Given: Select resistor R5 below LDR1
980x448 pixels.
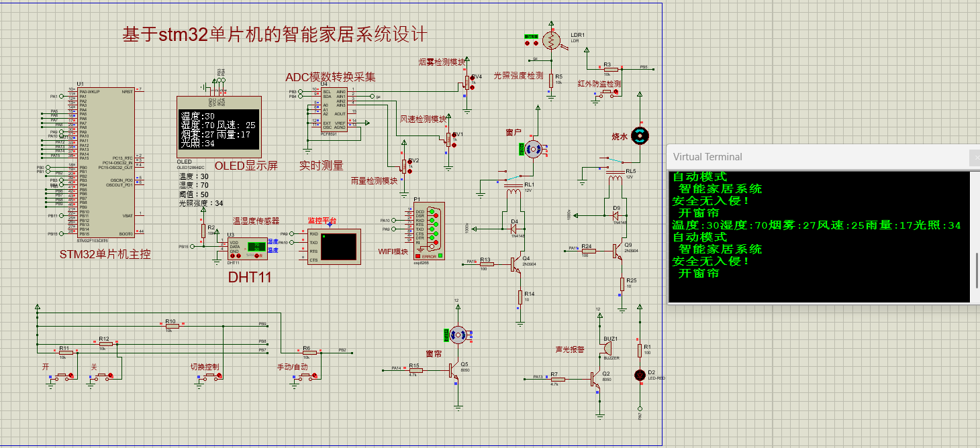Looking at the screenshot, I should coord(551,80).
